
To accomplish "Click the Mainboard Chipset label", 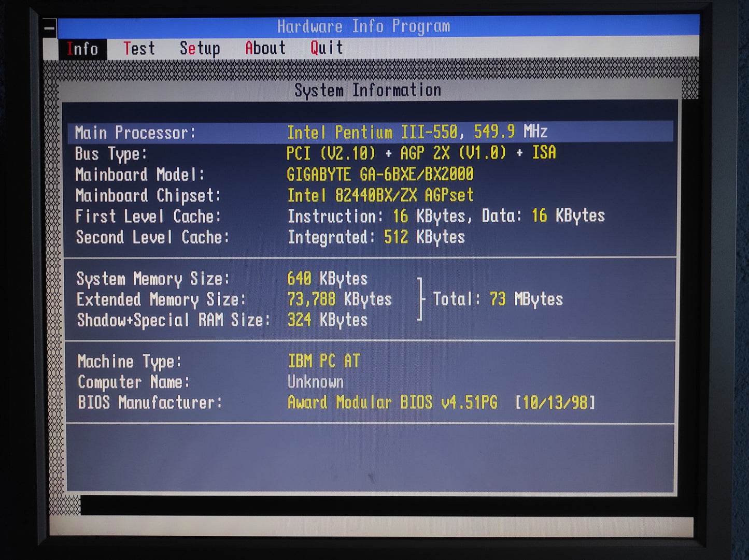I will coord(148,195).
